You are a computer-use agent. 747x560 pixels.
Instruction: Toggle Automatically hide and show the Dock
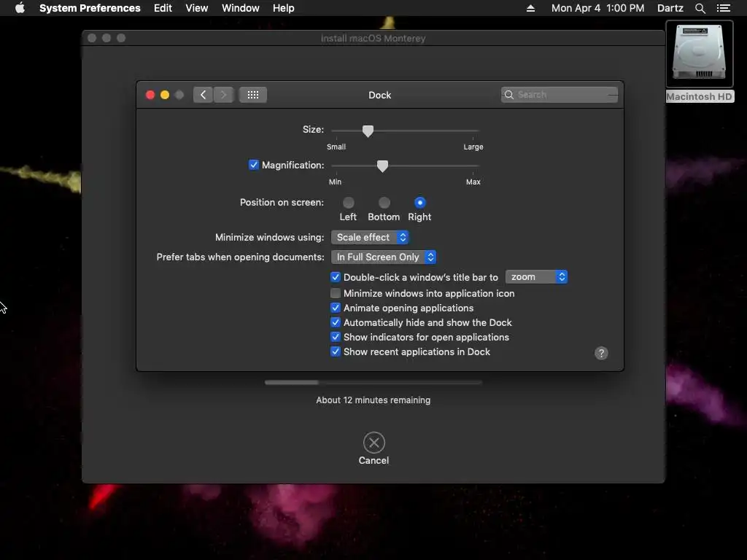click(336, 322)
